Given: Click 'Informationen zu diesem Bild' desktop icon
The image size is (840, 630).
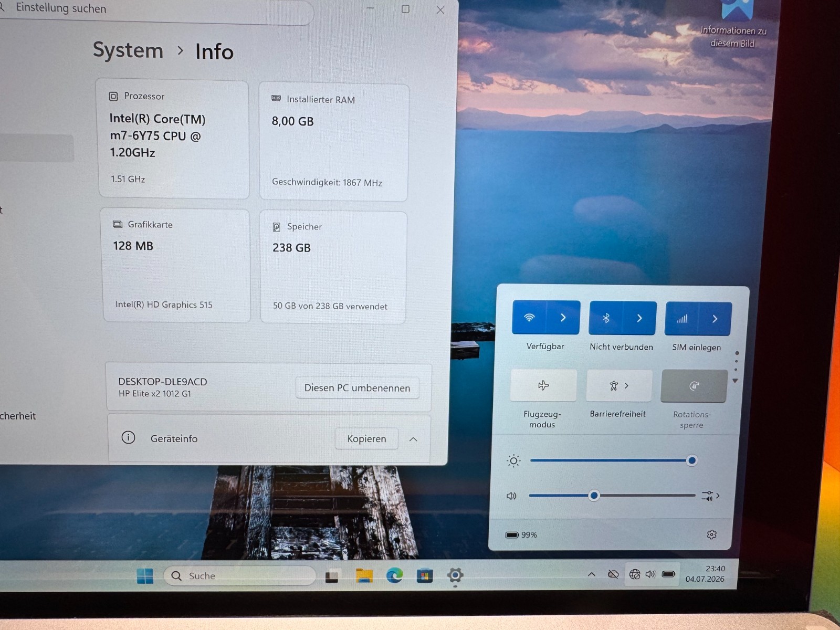Looking at the screenshot, I should pyautogui.click(x=734, y=25).
